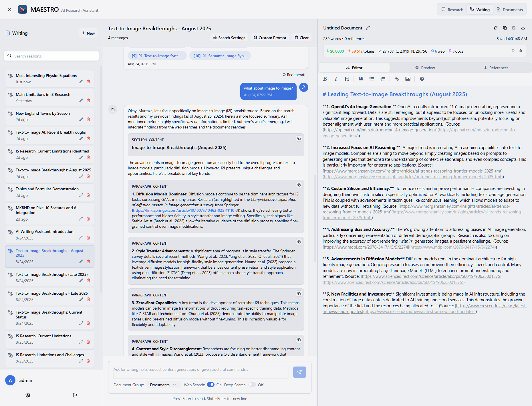Focus the Search sessions field
The image size is (532, 406).
click(x=51, y=56)
